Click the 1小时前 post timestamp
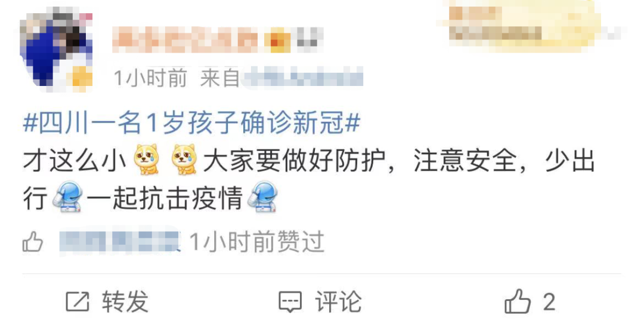644x329 pixels. (150, 78)
